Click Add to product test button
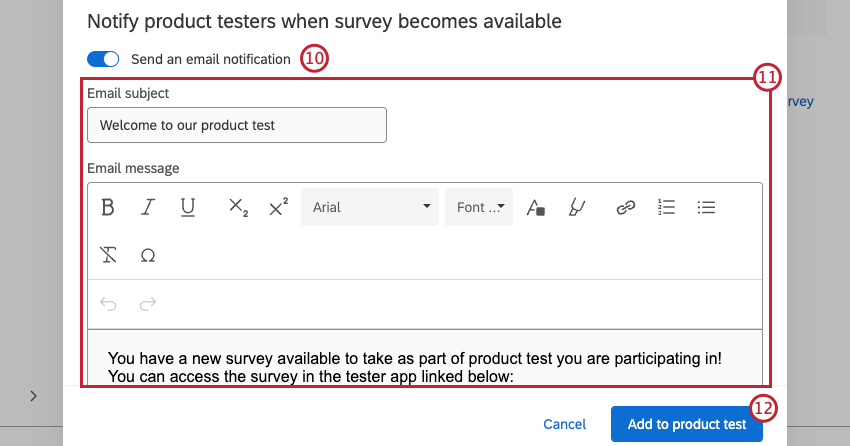This screenshot has width=850, height=446. tap(686, 424)
